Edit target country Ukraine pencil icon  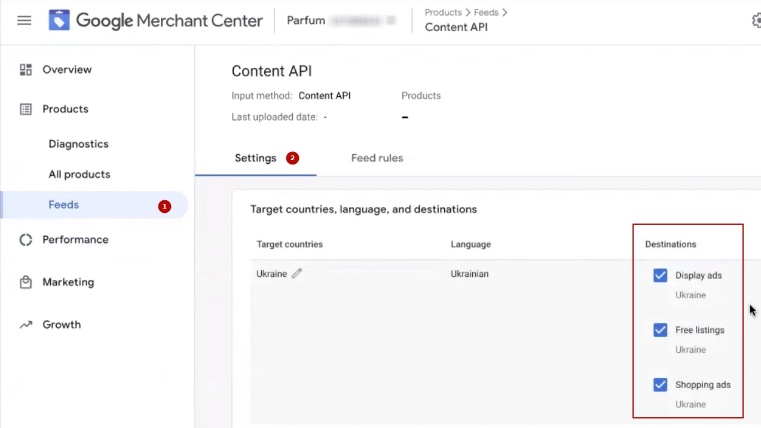pos(297,274)
